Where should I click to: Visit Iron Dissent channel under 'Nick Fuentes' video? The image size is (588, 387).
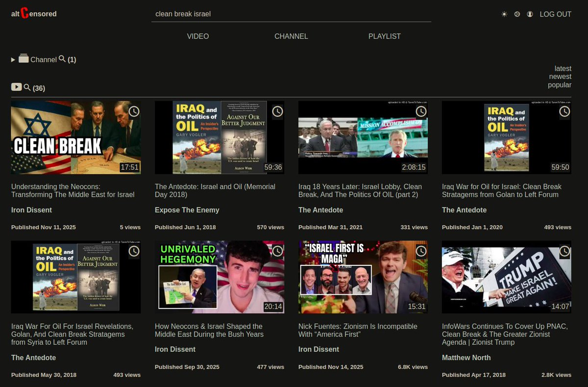[x=318, y=349]
